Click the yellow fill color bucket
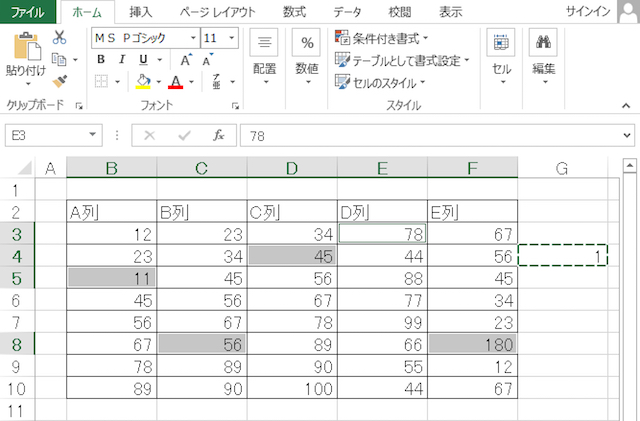The height and width of the screenshot is (421, 640). (143, 82)
